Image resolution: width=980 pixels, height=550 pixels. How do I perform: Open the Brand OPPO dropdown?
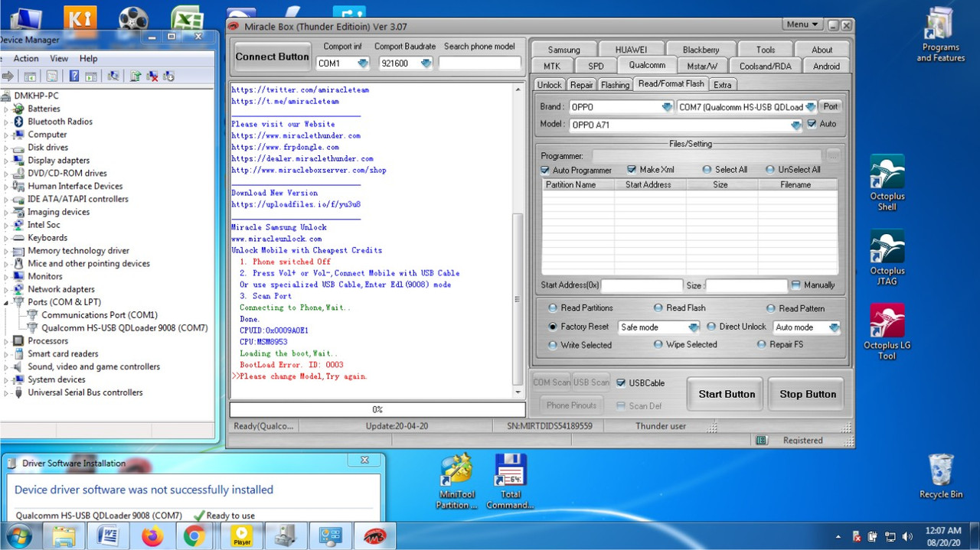coord(667,107)
